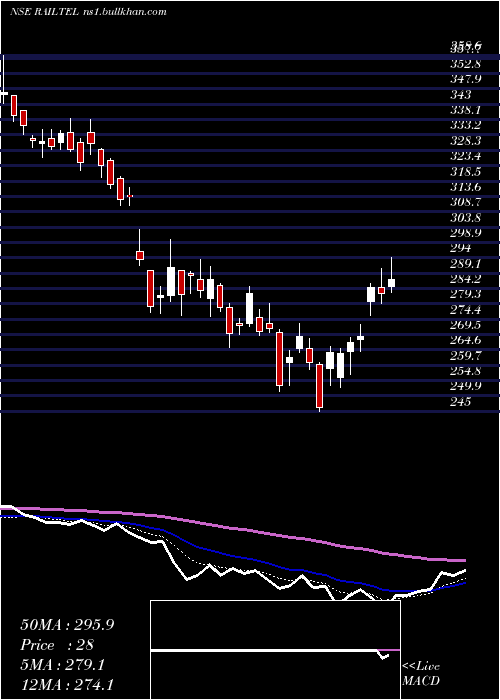The height and width of the screenshot is (700, 500).
Task: Select the 328.3 price axis label
Action: [466, 141]
